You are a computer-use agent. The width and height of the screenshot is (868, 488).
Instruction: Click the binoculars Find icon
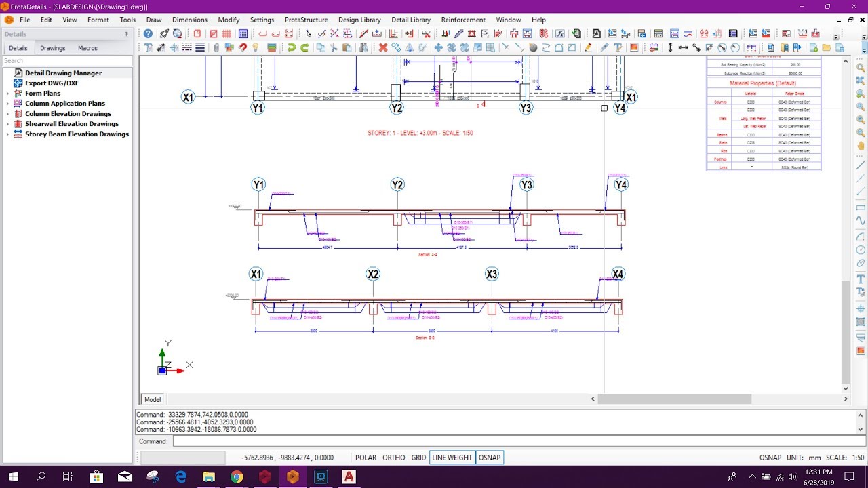[x=362, y=47]
